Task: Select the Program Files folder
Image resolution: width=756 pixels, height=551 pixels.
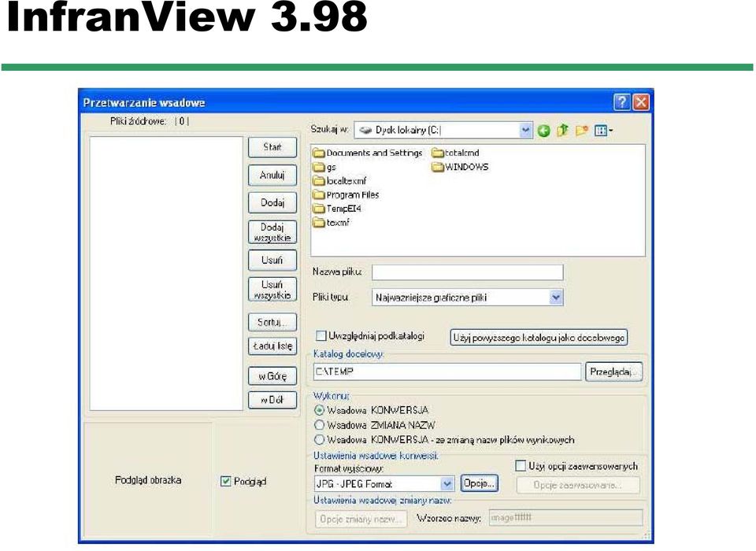Action: [x=346, y=194]
